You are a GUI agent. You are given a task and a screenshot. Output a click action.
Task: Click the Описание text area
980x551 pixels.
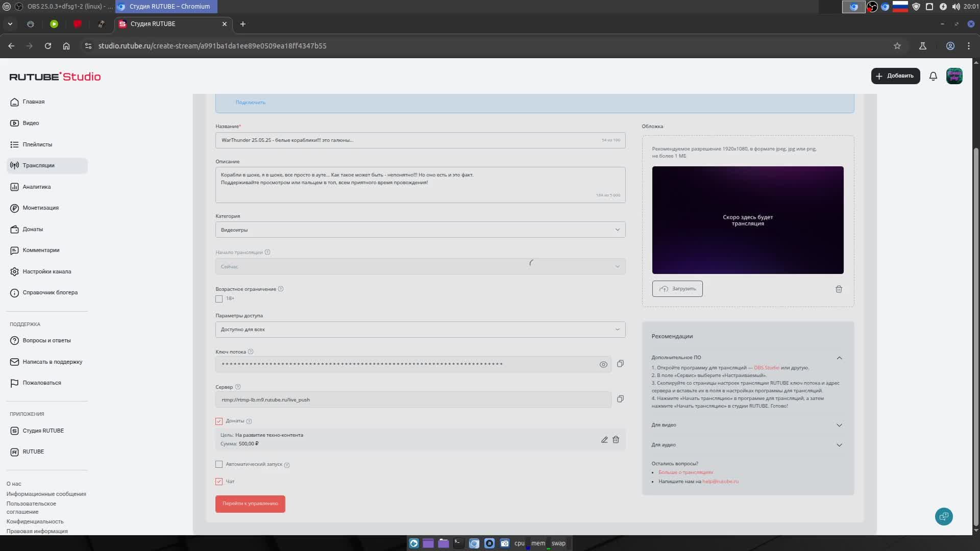[420, 185]
